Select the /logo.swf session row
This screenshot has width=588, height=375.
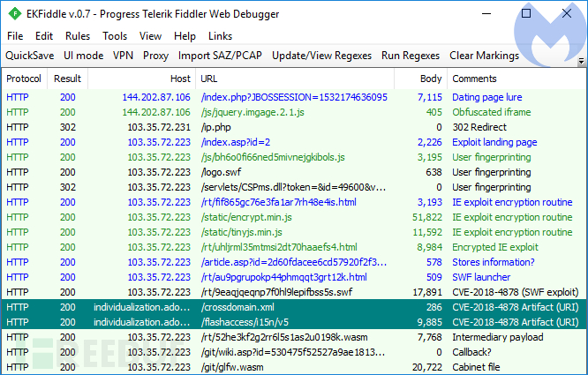pos(294,172)
